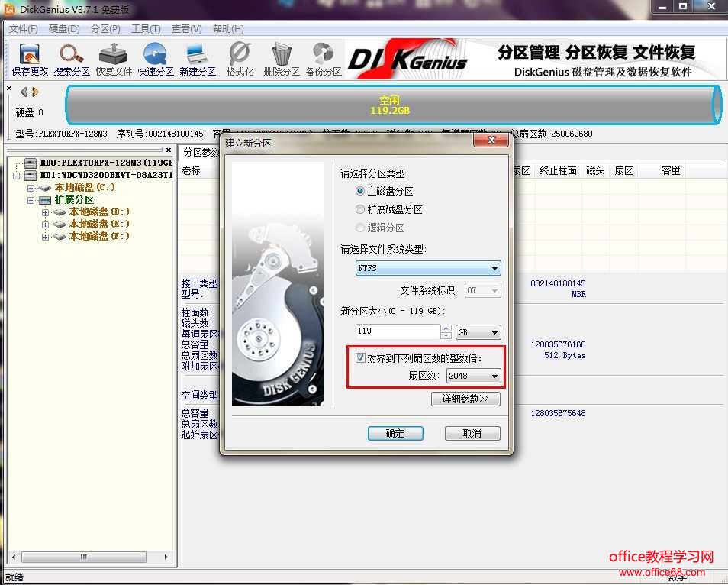The width and height of the screenshot is (728, 585).
Task: Expand the Local Disk (C:) tree node
Action: tap(31, 188)
